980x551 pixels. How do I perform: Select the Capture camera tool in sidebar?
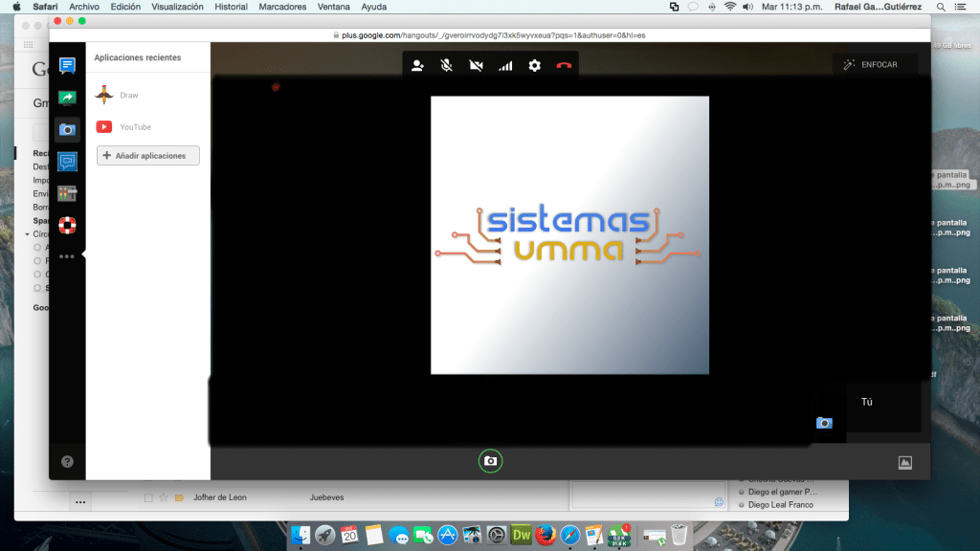[x=66, y=128]
